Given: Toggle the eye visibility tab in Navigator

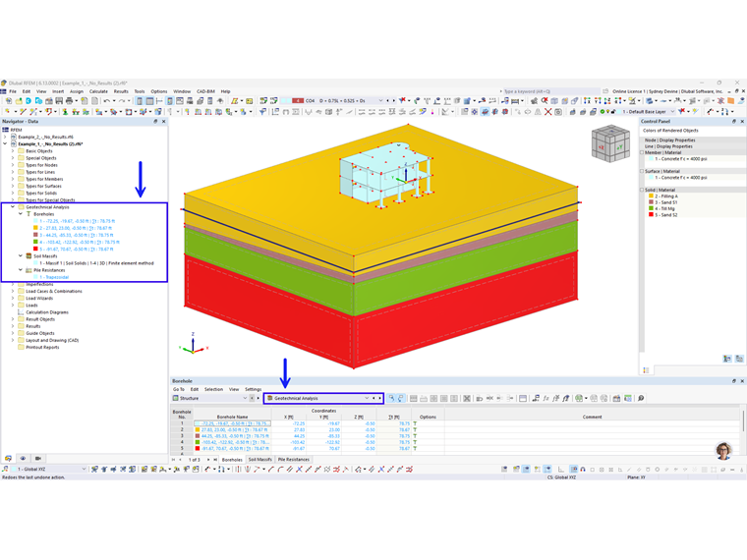Looking at the screenshot, I should coord(23,458).
